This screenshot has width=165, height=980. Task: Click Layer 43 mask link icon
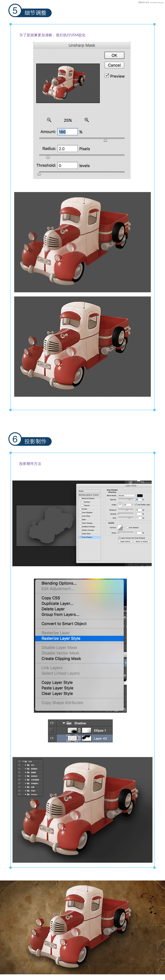tap(79, 738)
